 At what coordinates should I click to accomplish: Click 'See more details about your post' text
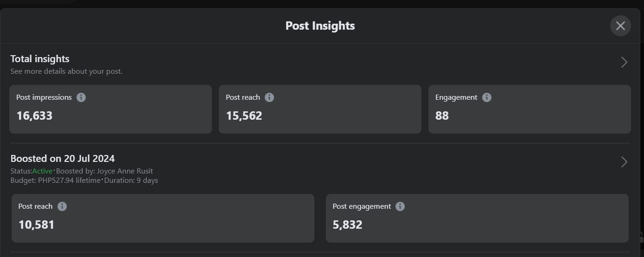[66, 71]
